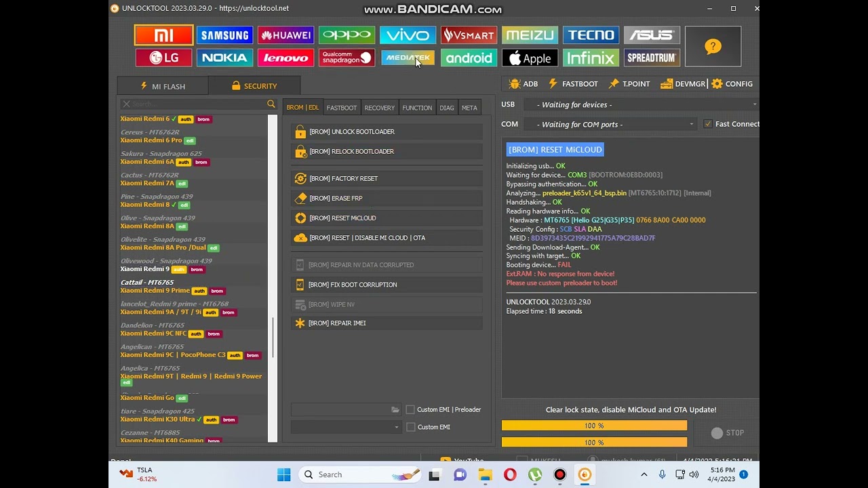
Task: Open uTorrent from the taskbar
Action: 535,474
